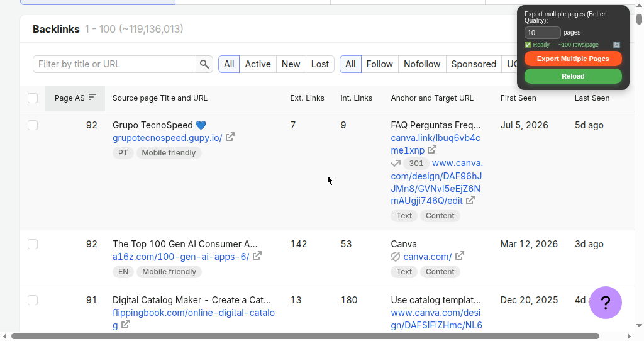Select the Lost filter tab
The width and height of the screenshot is (644, 341).
pos(320,64)
